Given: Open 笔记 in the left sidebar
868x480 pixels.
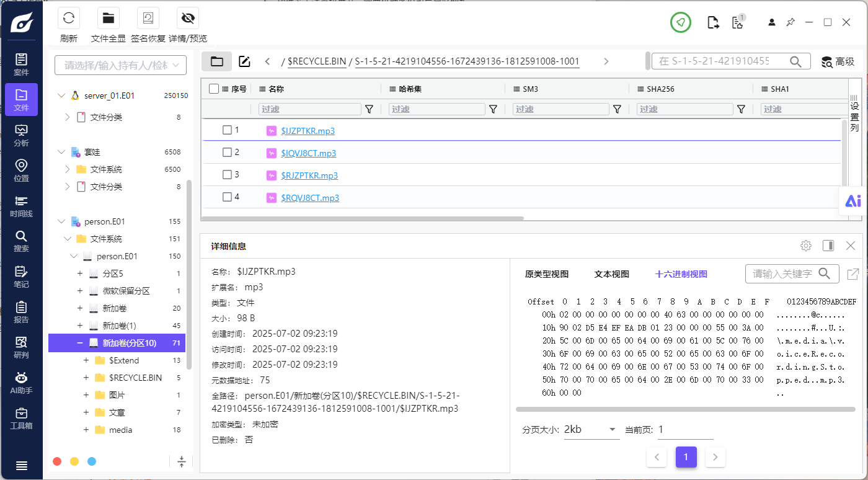Looking at the screenshot, I should tap(21, 277).
